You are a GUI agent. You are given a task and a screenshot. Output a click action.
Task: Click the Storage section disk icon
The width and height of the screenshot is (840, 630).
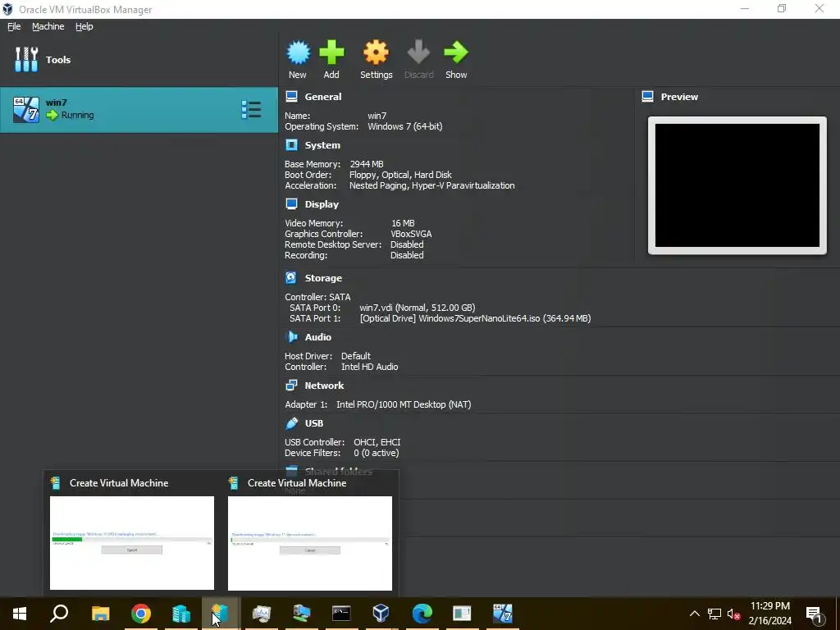pos(291,277)
